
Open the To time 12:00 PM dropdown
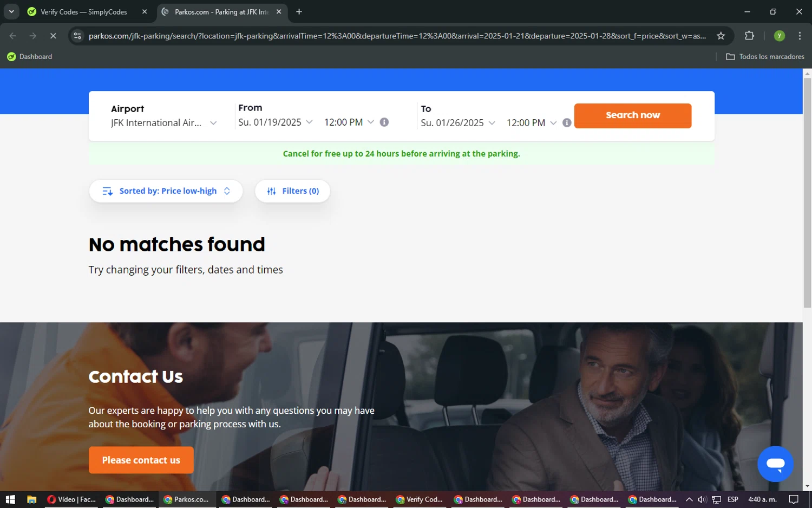pos(531,123)
